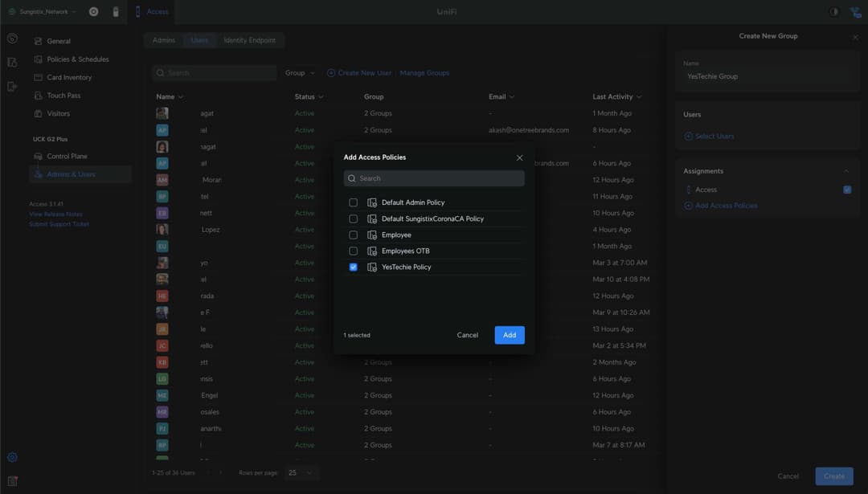This screenshot has height=494, width=868.
Task: Switch to the Users tab
Action: 199,40
